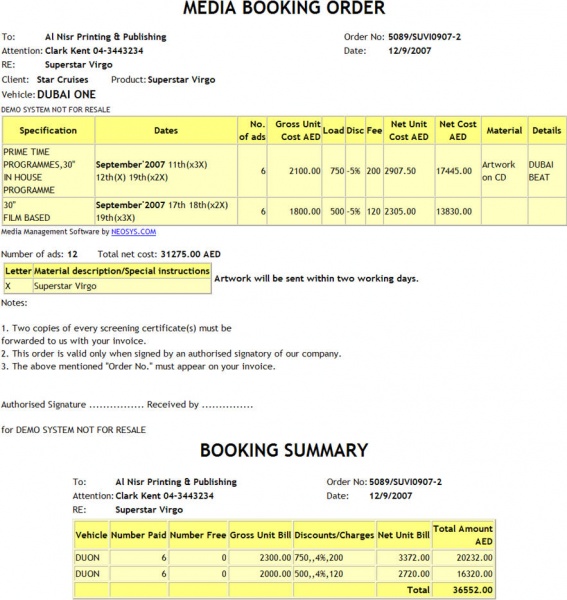Click the number of ads value 12
Viewport: 567px width, 600px height.
pyautogui.click(x=72, y=254)
